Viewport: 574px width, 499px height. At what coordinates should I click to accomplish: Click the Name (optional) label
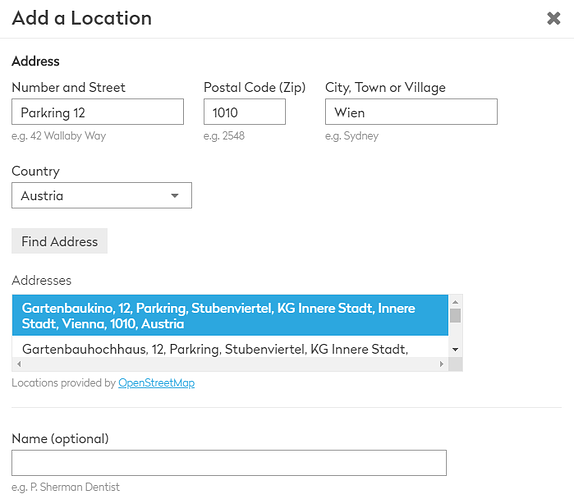[x=60, y=439]
